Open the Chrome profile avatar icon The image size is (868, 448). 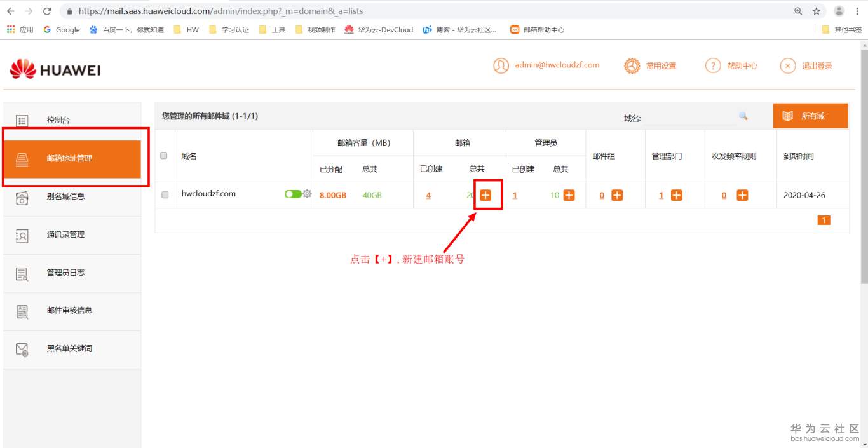(x=839, y=11)
